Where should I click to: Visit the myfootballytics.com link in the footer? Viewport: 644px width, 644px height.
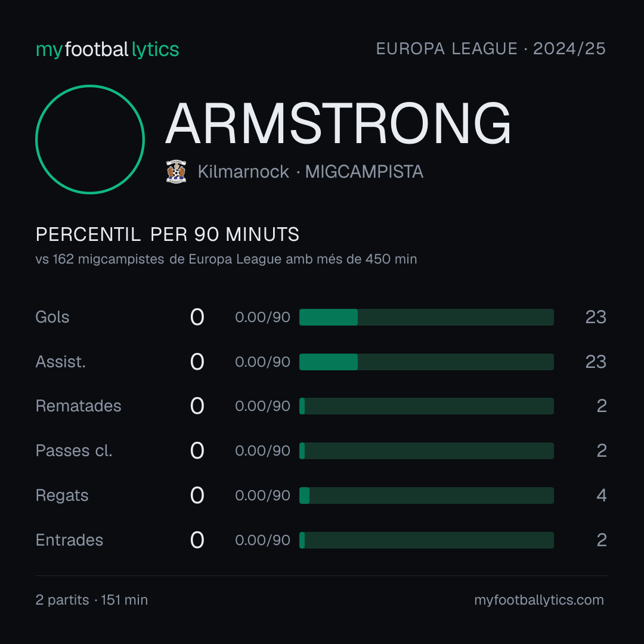[539, 600]
